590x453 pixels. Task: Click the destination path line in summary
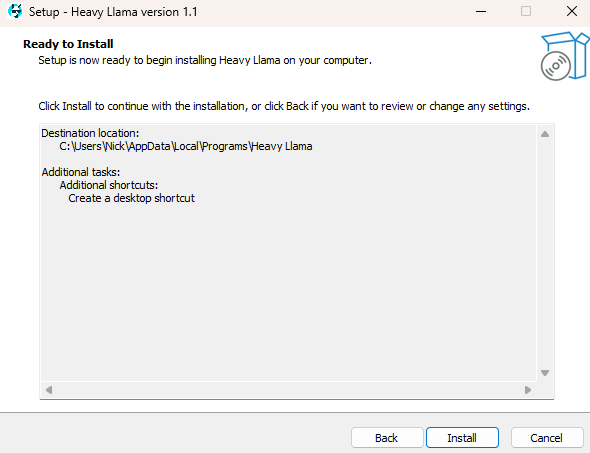click(186, 146)
